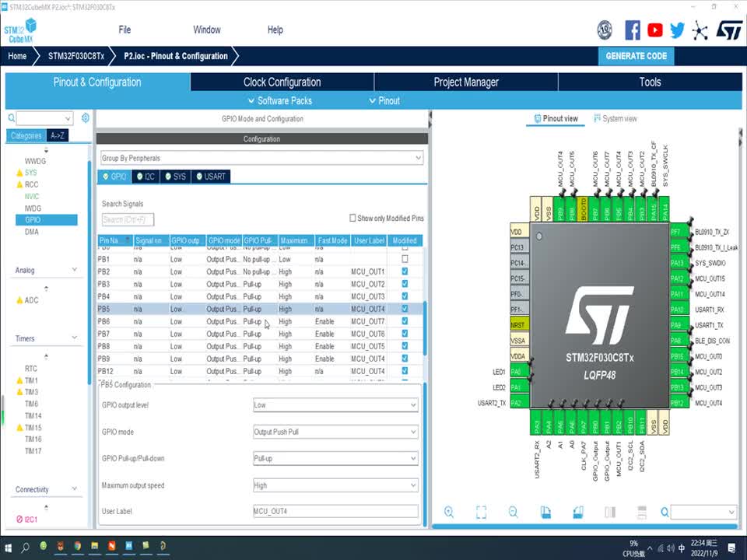Click GENERATE CODE button
This screenshot has height=560, width=747.
[x=636, y=56]
